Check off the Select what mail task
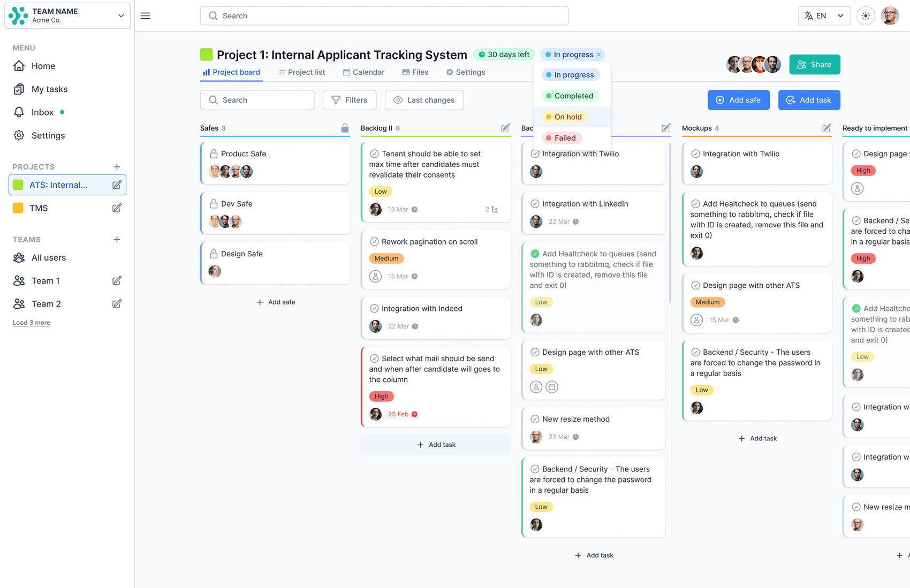Screen dimensions: 910x588 (374, 359)
